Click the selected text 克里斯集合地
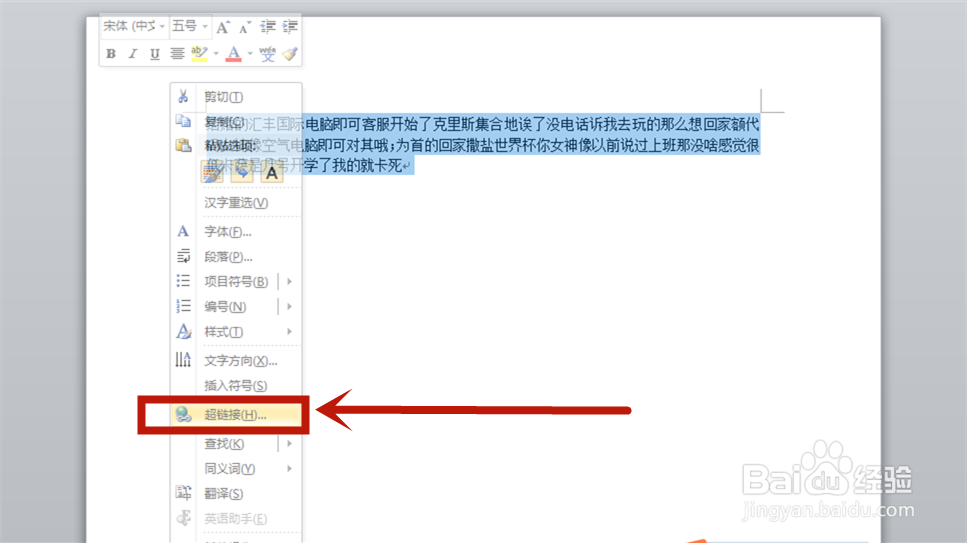 pos(475,125)
